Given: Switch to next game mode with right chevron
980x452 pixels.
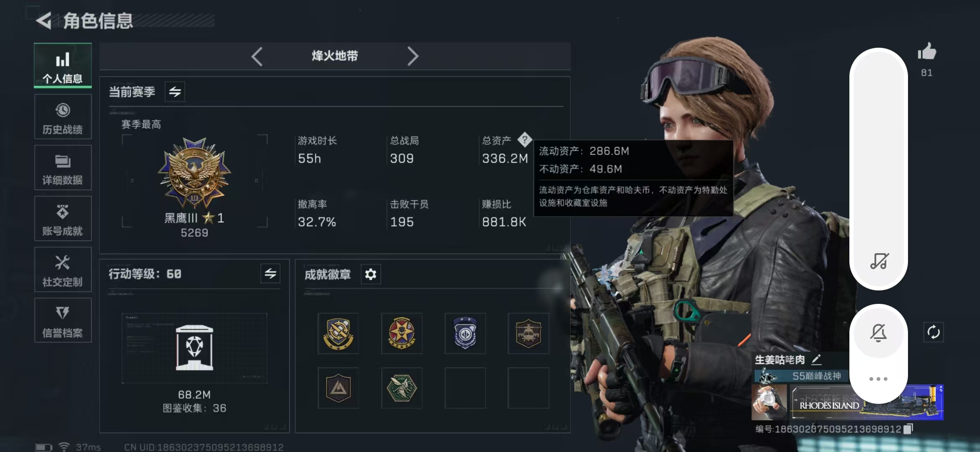Looking at the screenshot, I should (413, 56).
